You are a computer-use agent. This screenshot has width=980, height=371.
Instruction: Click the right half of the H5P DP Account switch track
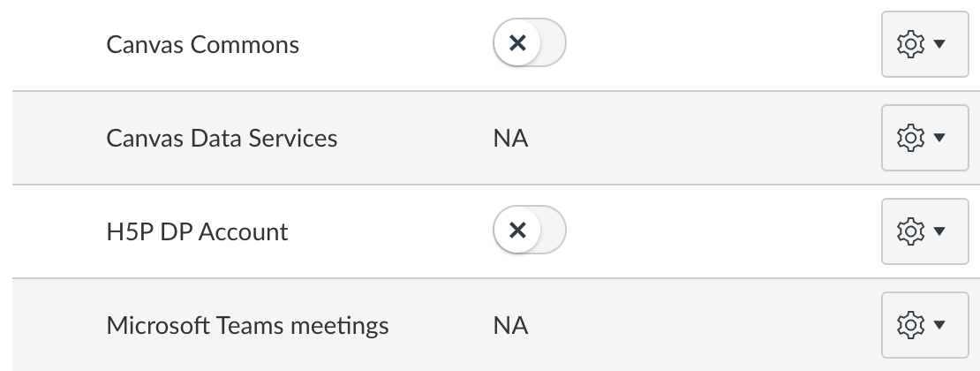click(x=552, y=231)
